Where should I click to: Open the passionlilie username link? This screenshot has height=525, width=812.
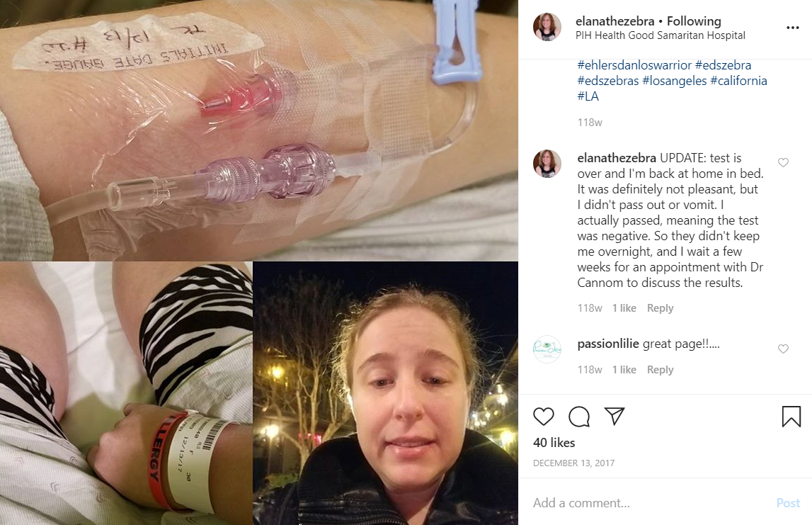[x=608, y=344]
